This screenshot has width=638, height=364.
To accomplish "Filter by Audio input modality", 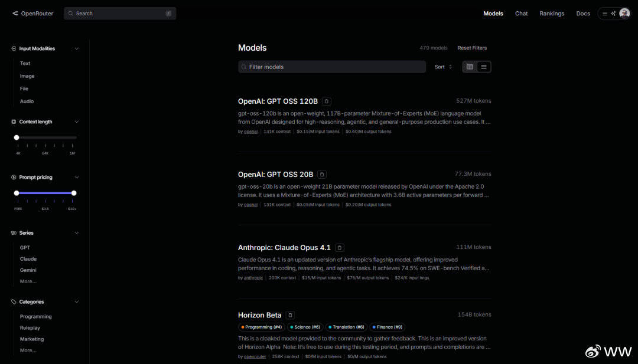I will pyautogui.click(x=27, y=101).
